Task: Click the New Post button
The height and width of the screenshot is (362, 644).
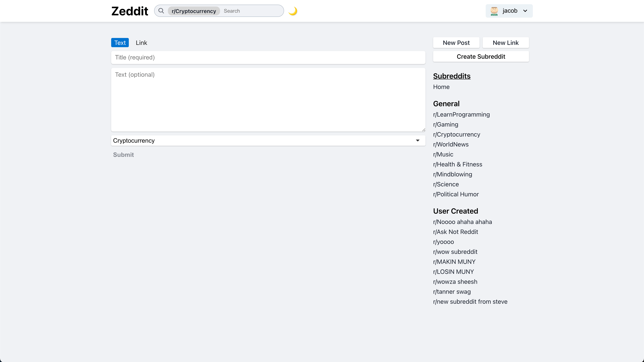Action: click(456, 43)
